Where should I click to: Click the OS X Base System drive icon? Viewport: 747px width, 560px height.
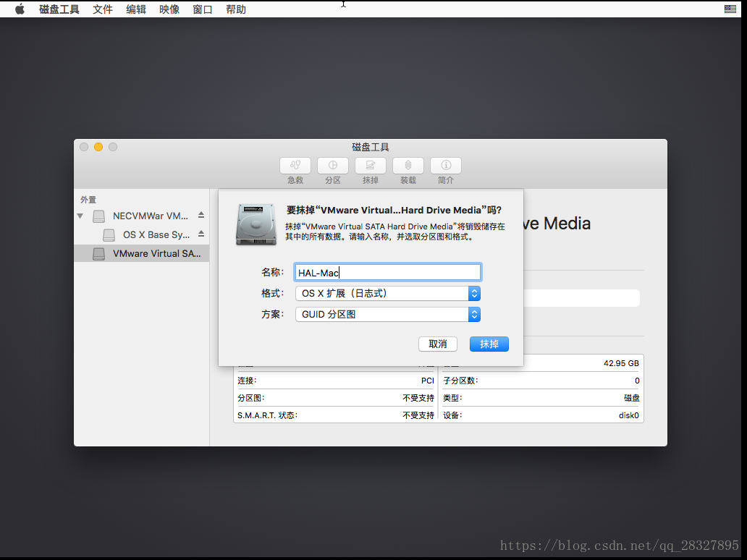[x=109, y=234]
